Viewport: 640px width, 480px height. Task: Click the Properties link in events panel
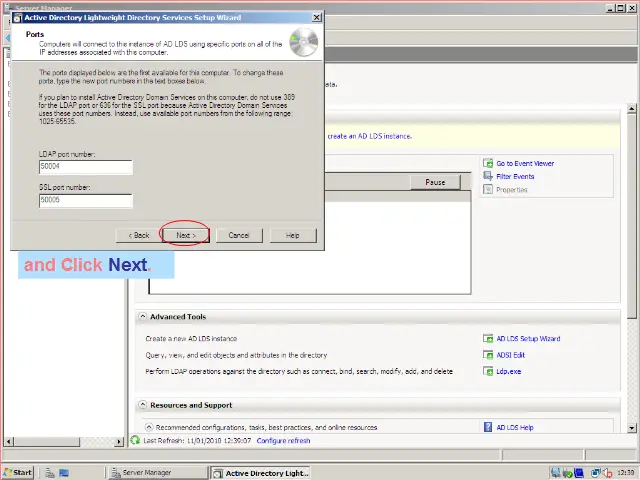[512, 190]
